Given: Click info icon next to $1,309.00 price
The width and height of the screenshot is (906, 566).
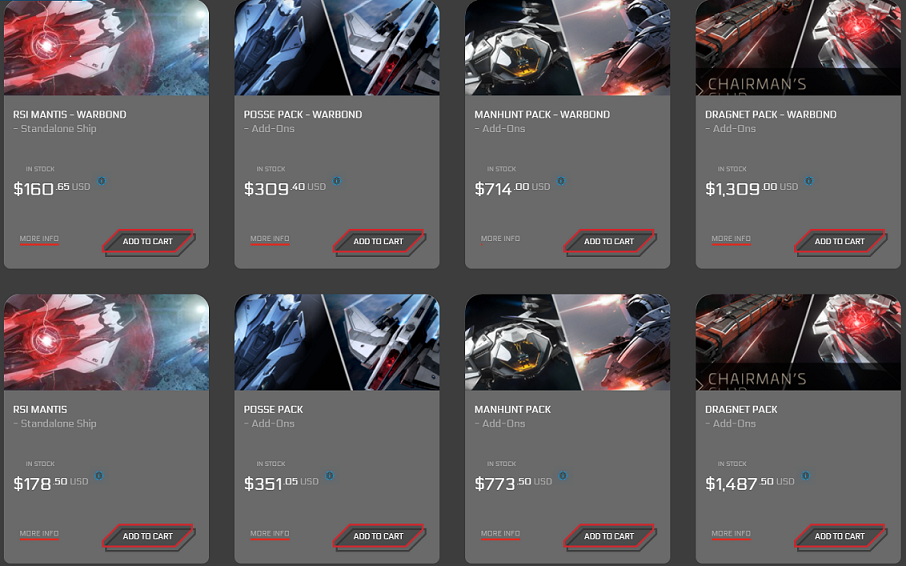Looking at the screenshot, I should [x=809, y=181].
